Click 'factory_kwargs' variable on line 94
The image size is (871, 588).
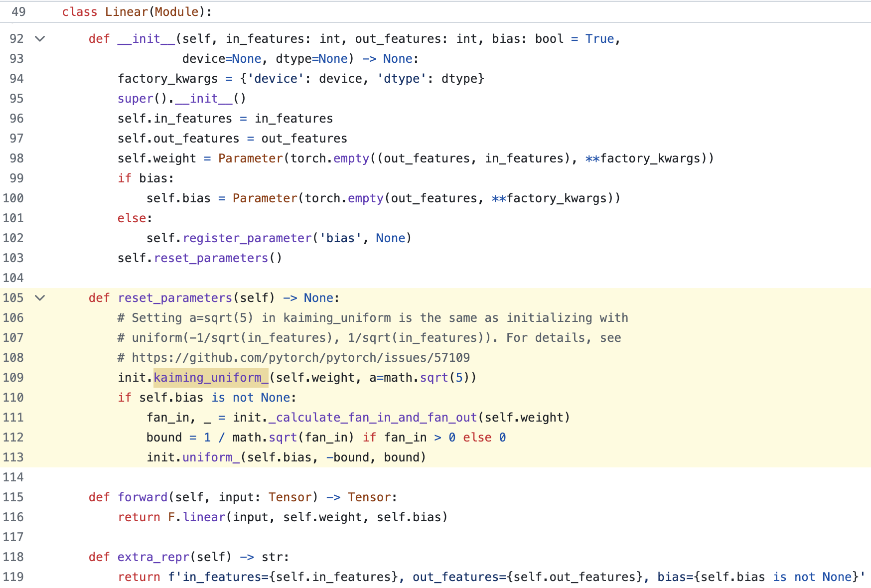tap(168, 79)
